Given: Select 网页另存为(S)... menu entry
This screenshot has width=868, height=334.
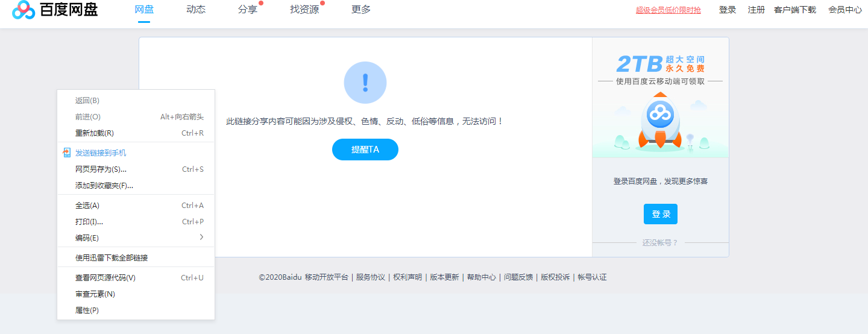Looking at the screenshot, I should (136, 169).
